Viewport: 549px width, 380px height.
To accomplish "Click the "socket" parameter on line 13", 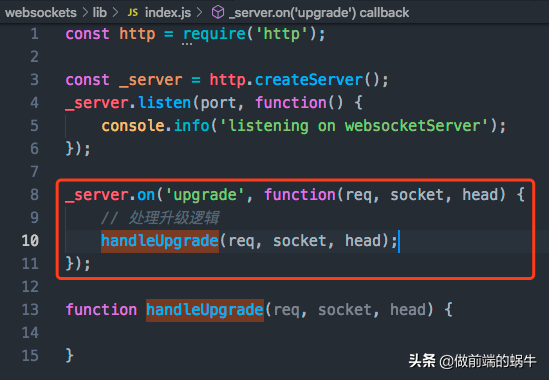I will click(345, 310).
